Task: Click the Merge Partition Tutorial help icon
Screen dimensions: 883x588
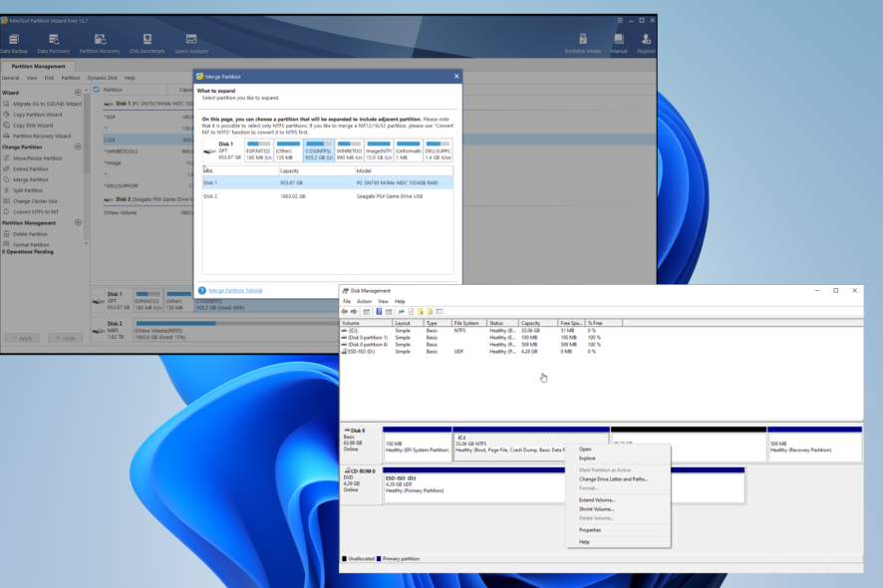Action: (201, 291)
